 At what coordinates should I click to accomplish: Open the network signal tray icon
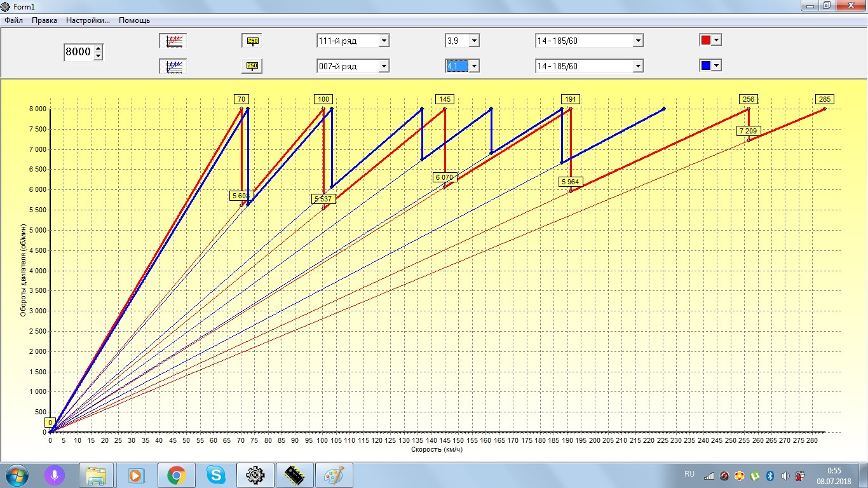pyautogui.click(x=709, y=475)
